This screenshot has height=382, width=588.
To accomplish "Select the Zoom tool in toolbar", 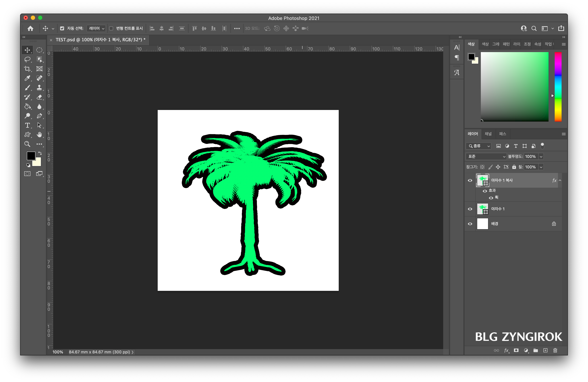I will point(27,144).
